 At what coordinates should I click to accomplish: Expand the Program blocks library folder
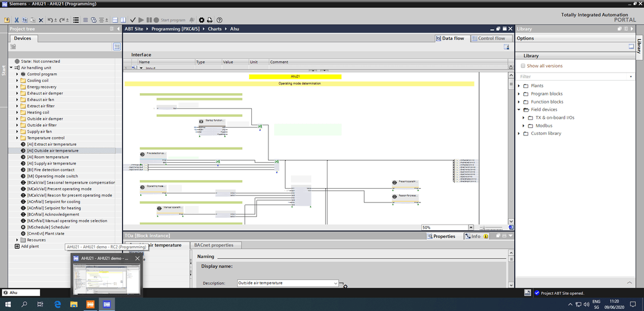pos(519,94)
